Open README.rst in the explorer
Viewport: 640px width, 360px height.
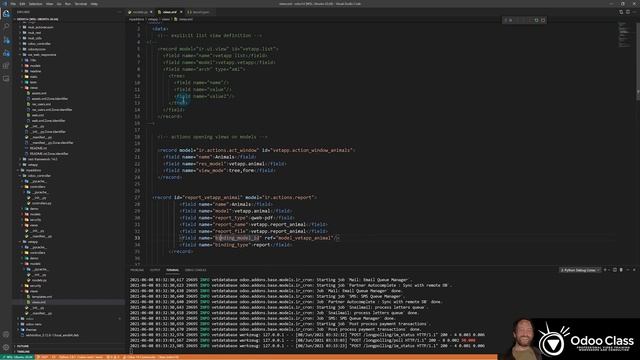pyautogui.click(x=38, y=148)
